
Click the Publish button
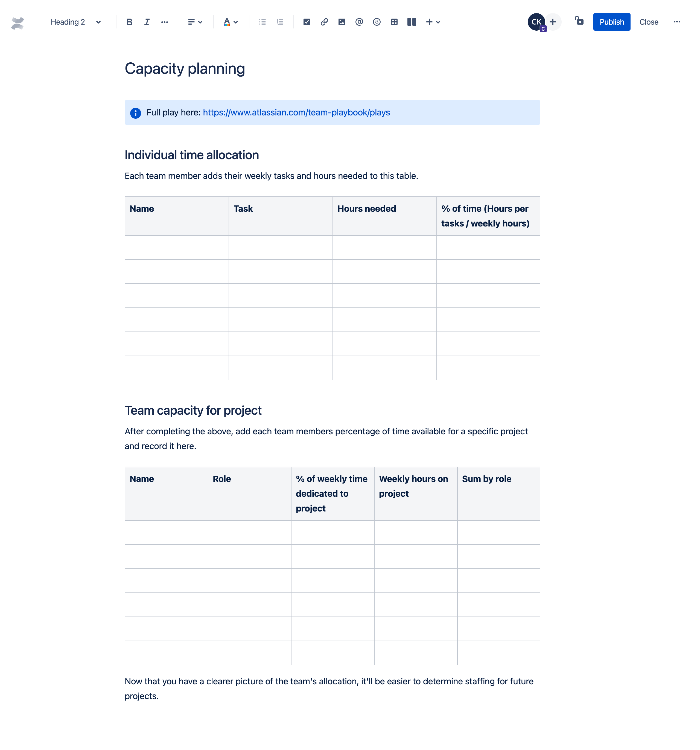pyautogui.click(x=611, y=22)
